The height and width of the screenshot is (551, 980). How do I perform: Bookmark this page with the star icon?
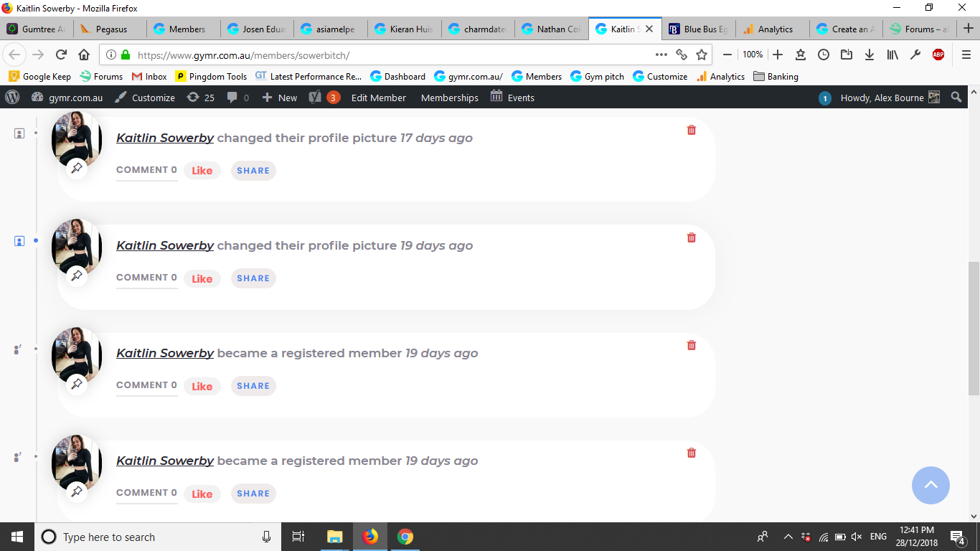pyautogui.click(x=702, y=55)
